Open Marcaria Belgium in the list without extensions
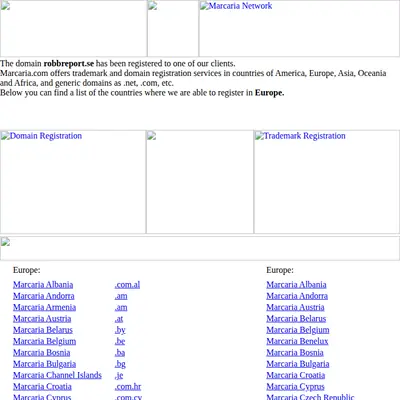 pyautogui.click(x=298, y=330)
